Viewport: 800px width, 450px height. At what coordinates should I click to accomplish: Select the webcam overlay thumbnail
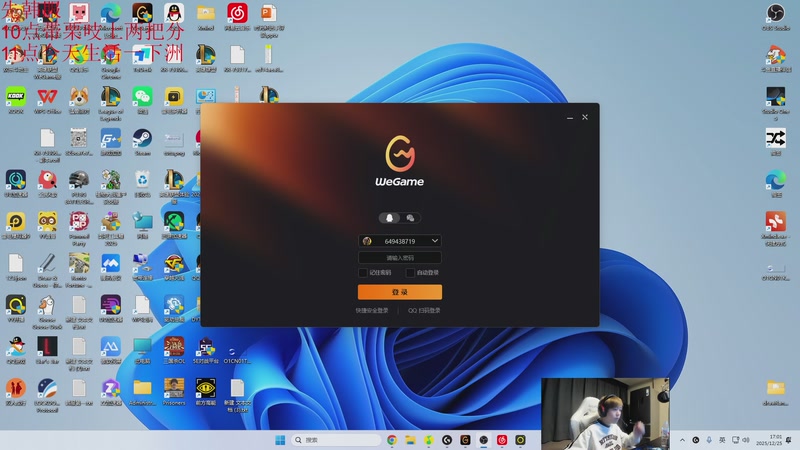coord(605,414)
